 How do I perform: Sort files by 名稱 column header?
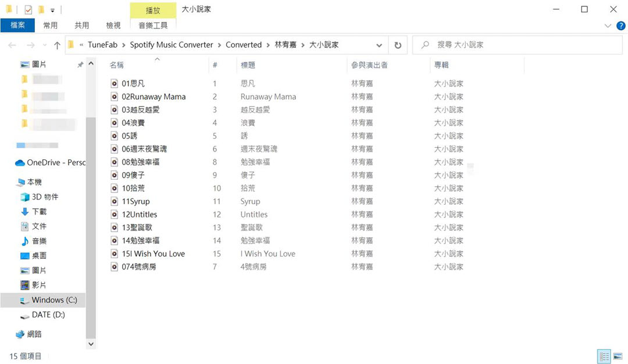click(x=117, y=65)
